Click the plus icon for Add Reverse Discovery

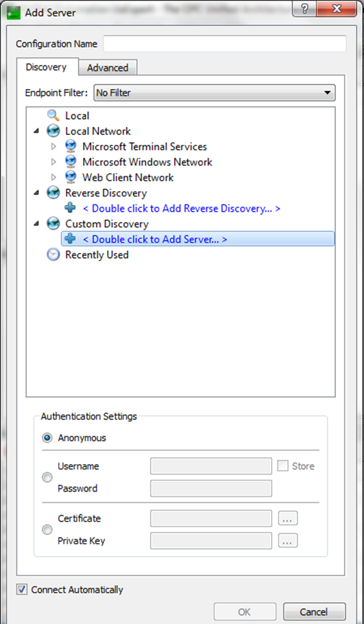(70, 209)
